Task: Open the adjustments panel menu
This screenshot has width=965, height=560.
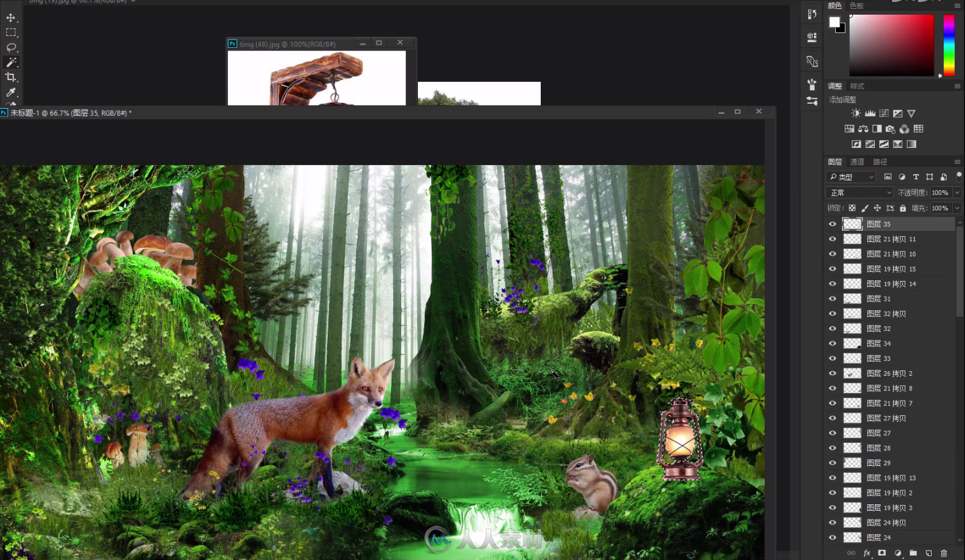Action: click(957, 86)
